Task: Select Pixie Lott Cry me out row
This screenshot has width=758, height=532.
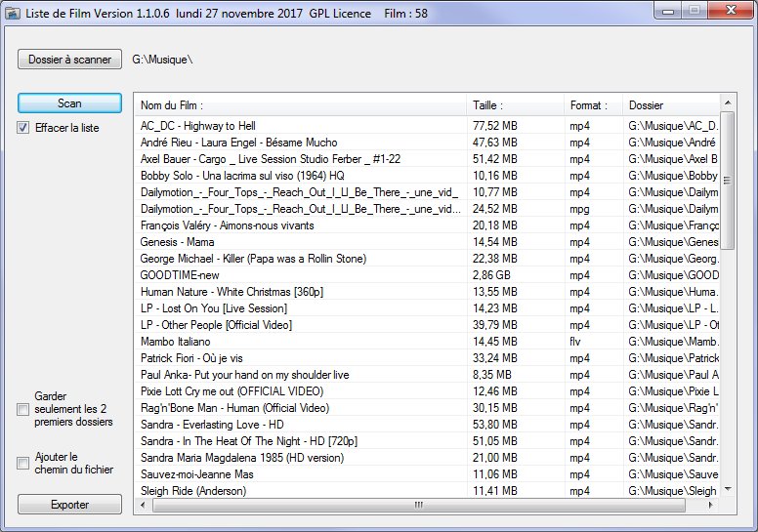Action: [x=427, y=391]
